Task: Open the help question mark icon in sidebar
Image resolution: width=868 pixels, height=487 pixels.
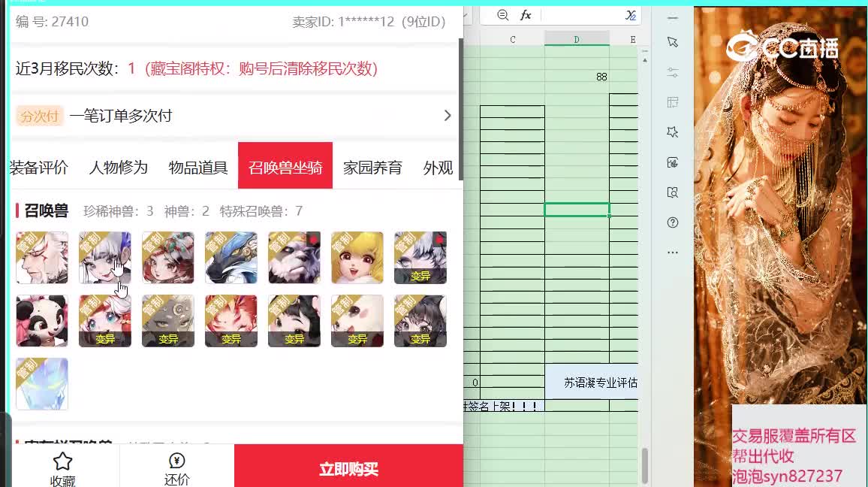Action: click(x=673, y=222)
